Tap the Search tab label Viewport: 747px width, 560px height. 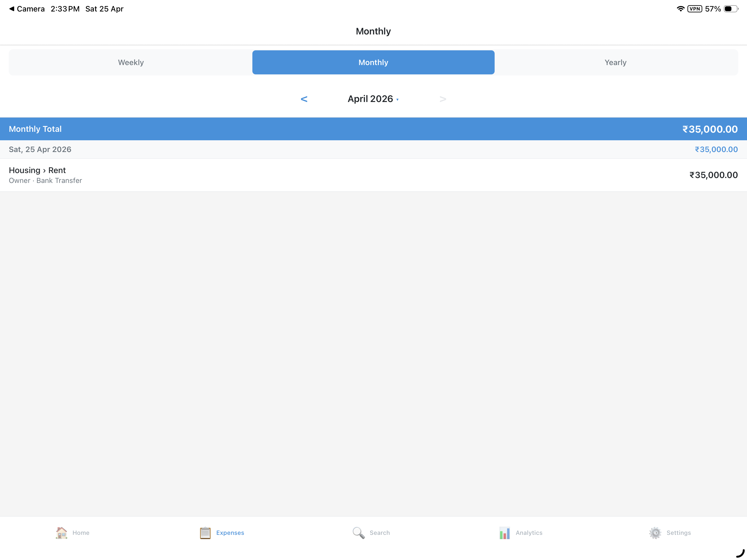[x=380, y=533]
